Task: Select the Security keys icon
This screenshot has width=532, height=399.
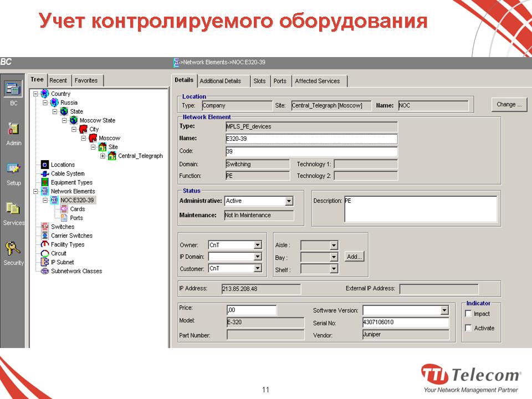Action: point(13,248)
